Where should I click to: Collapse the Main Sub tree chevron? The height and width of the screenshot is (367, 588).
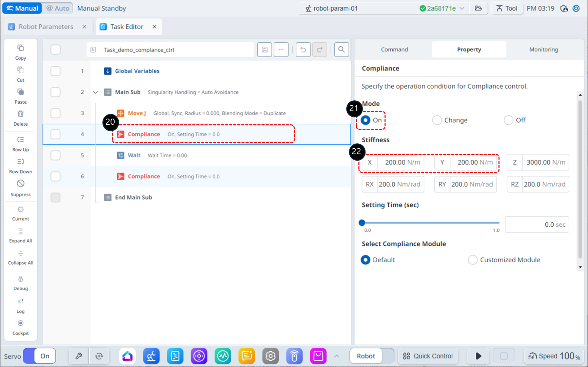coord(95,92)
